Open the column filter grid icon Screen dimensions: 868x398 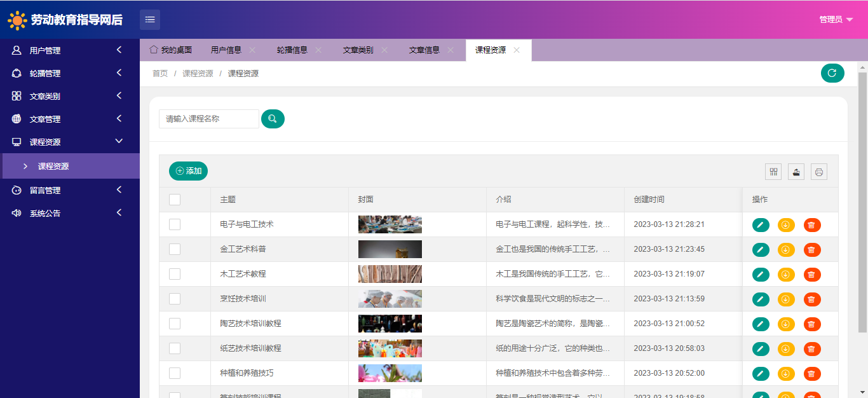773,172
